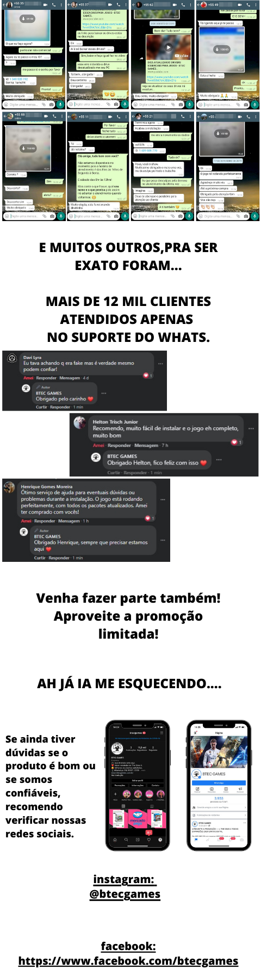Tap the search icon in Instagram bottom bar

tap(126, 840)
